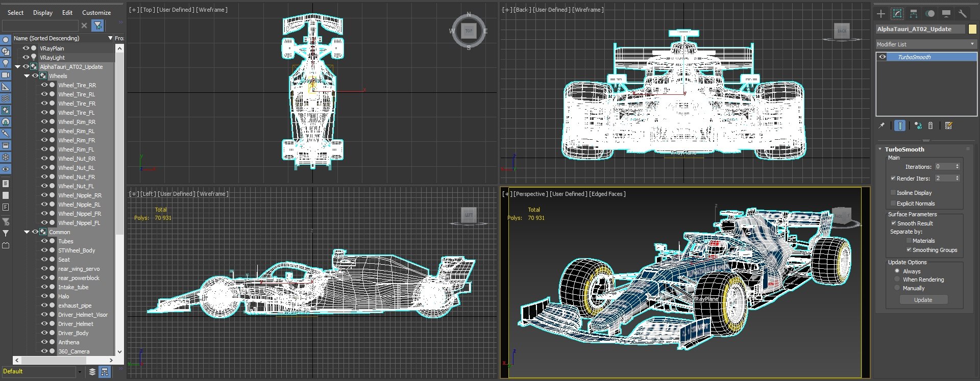This screenshot has height=381, width=980.
Task: Click Make Unique icon below modifier stack
Action: [918, 125]
